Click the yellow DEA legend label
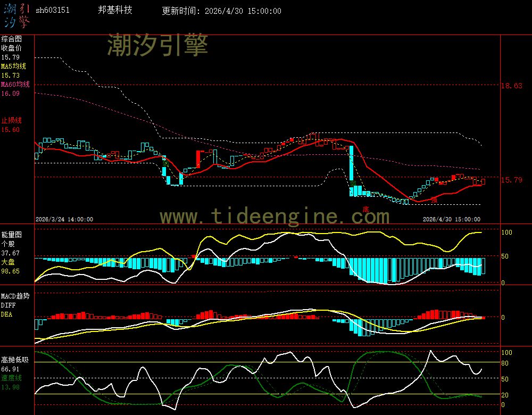532x415 pixels. click(6, 314)
